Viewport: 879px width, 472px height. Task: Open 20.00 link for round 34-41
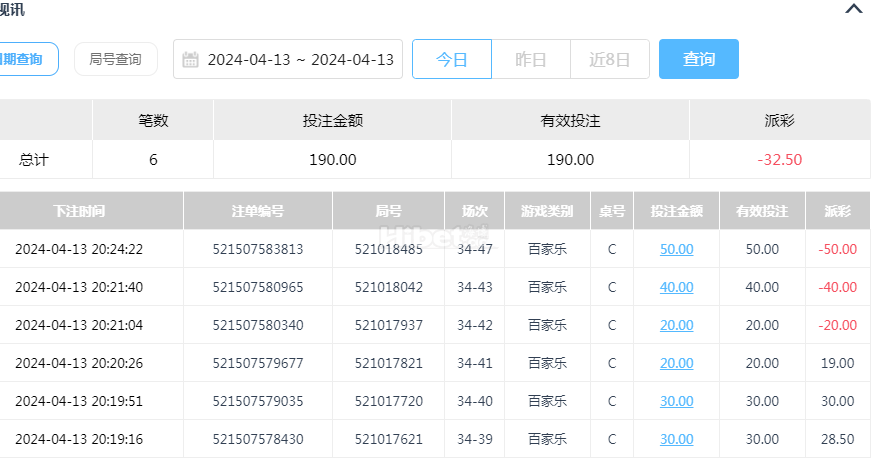click(x=676, y=363)
